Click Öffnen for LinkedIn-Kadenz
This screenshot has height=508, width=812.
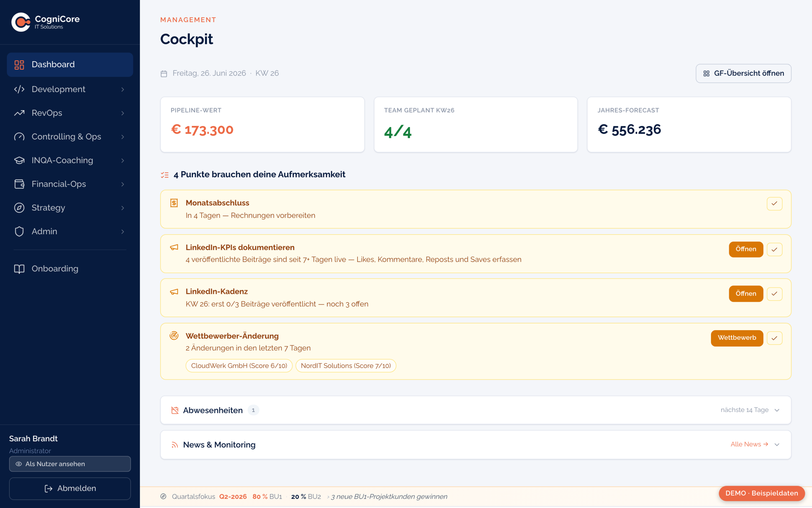(x=746, y=294)
